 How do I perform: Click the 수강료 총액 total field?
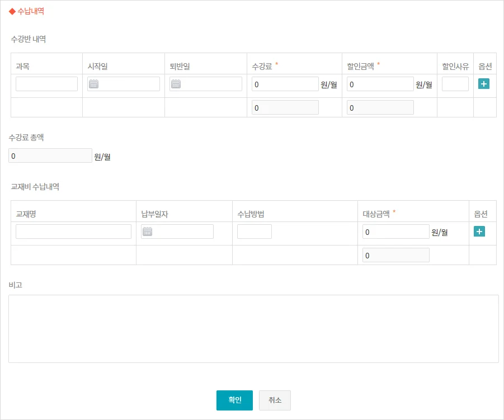(50, 156)
